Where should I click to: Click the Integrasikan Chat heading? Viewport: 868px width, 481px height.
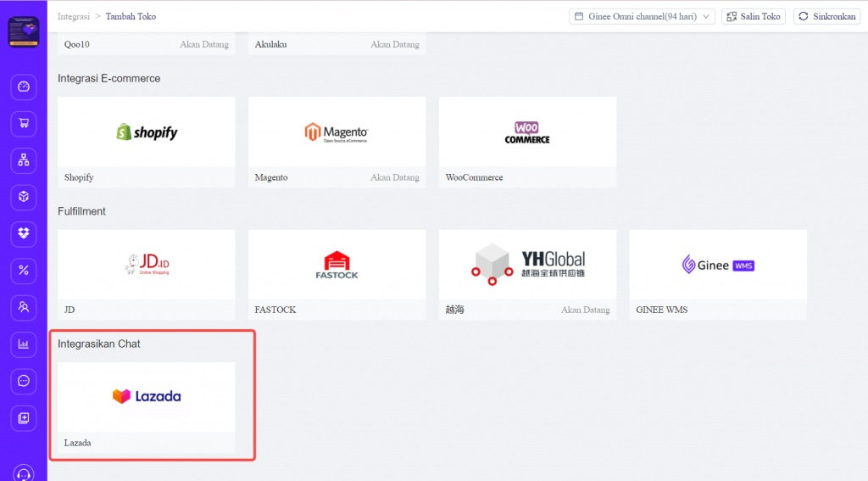(x=99, y=344)
